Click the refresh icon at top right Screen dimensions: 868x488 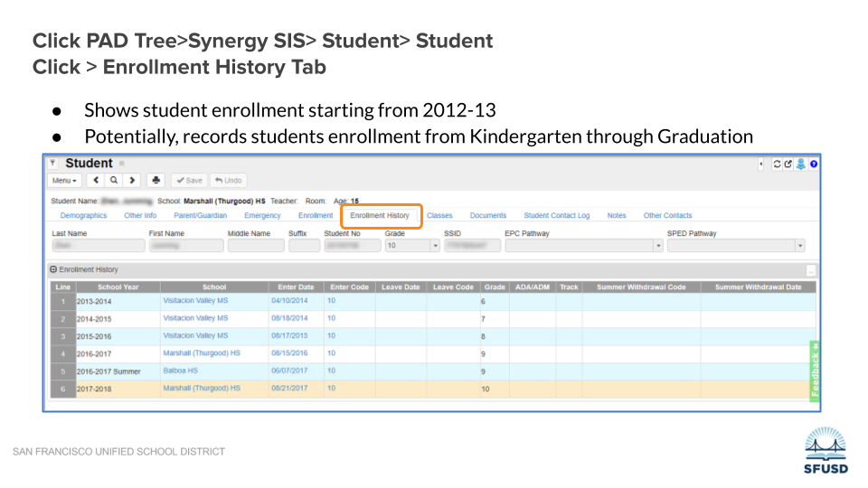[777, 164]
